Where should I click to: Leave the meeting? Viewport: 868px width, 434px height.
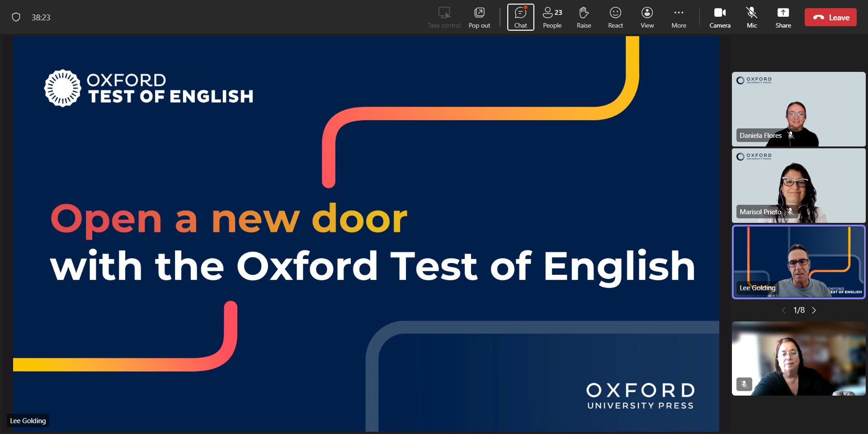coord(830,17)
